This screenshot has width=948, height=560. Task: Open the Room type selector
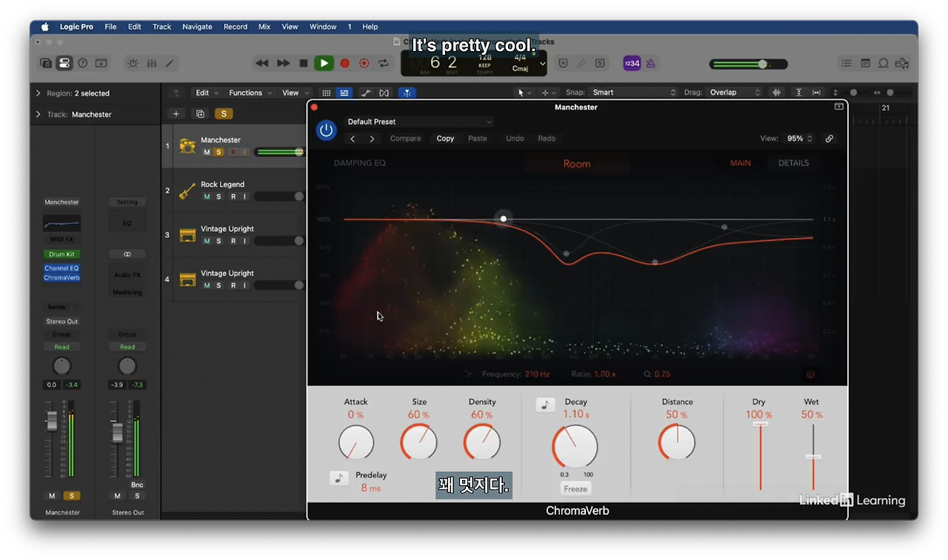pyautogui.click(x=577, y=164)
